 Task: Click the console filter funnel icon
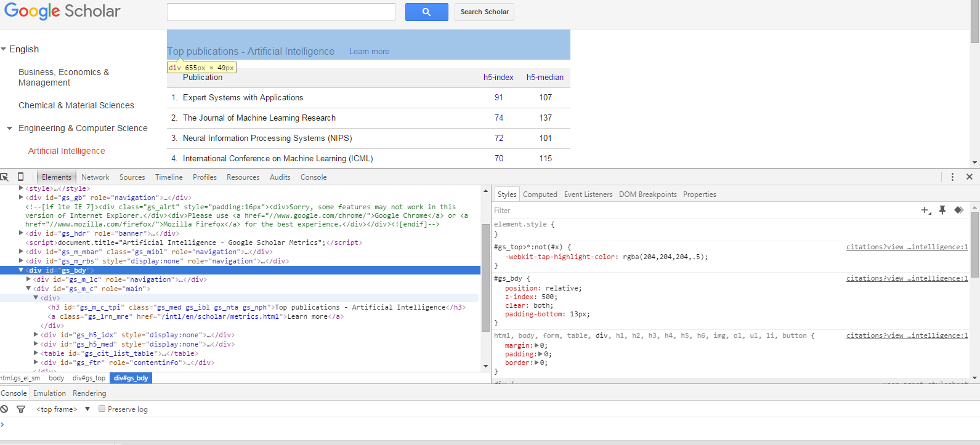coord(21,409)
